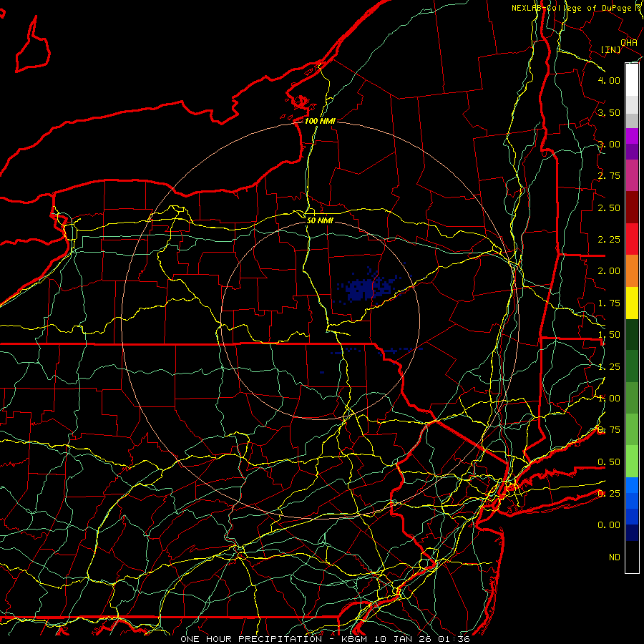Pick the pink legend swatch near 2.75
The width and height of the screenshot is (644, 644).
632,176
